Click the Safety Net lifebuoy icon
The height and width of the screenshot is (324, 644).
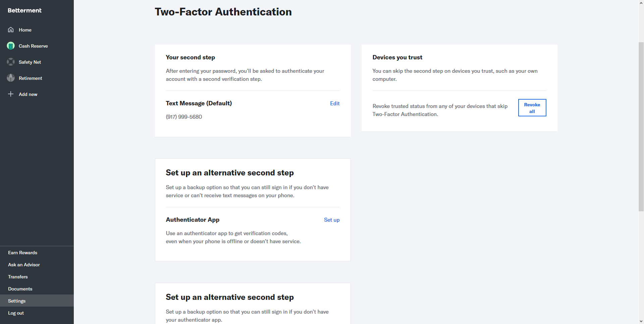[x=11, y=62]
